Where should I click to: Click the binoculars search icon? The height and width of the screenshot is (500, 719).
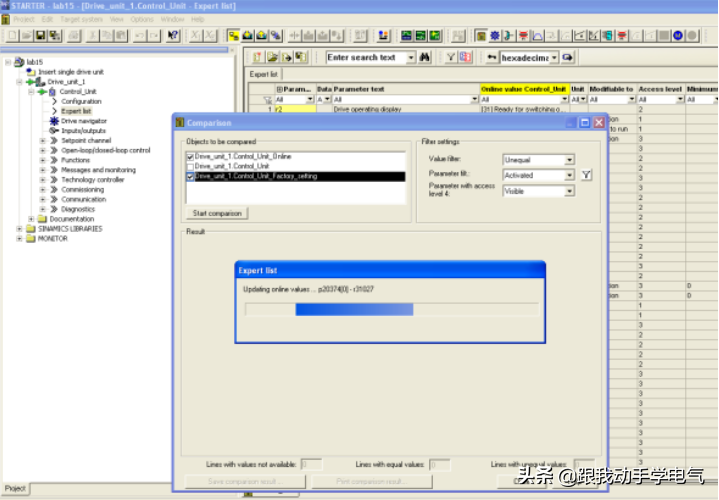pos(425,58)
